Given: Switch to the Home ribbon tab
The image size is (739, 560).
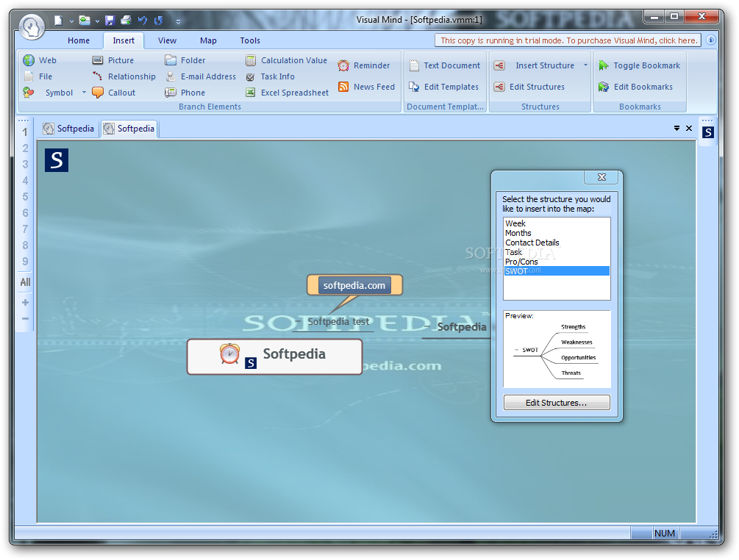Looking at the screenshot, I should pos(78,40).
